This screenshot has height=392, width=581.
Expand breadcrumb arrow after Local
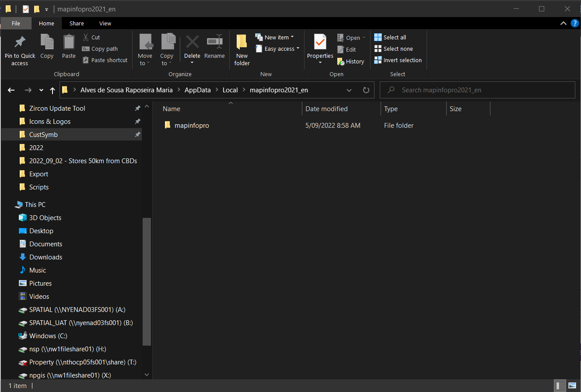point(244,90)
